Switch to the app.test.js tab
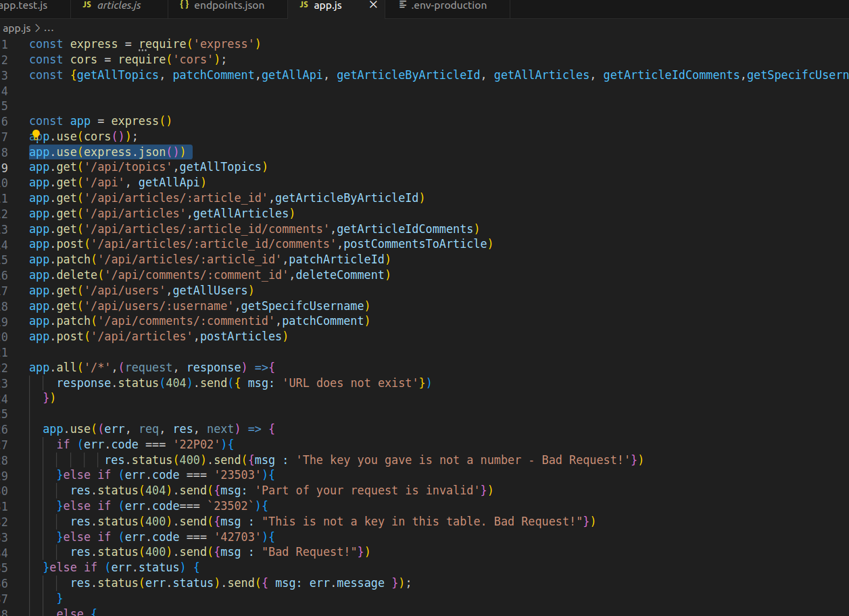 pyautogui.click(x=24, y=5)
